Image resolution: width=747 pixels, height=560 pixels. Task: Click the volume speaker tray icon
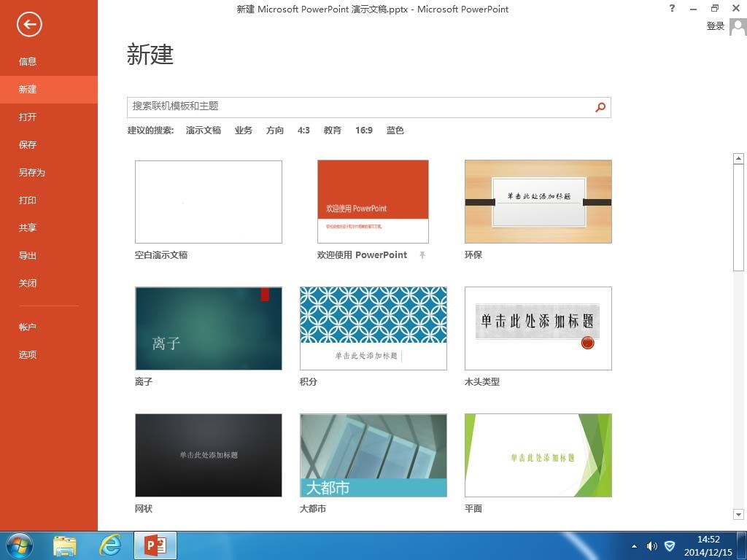[651, 545]
